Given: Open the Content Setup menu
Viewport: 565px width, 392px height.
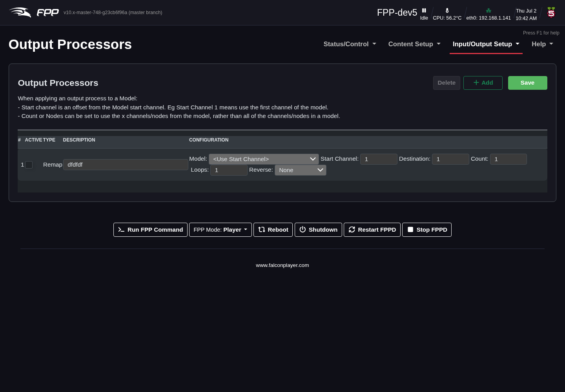Looking at the screenshot, I should (x=414, y=44).
